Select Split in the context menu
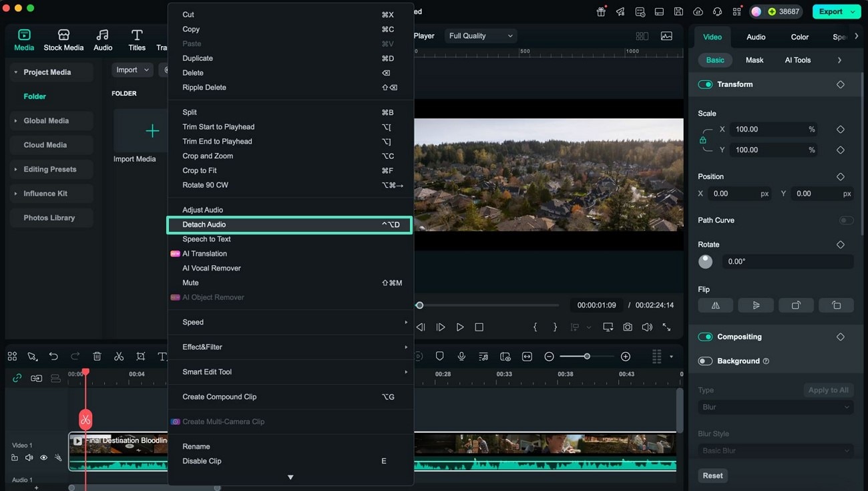 click(290, 112)
